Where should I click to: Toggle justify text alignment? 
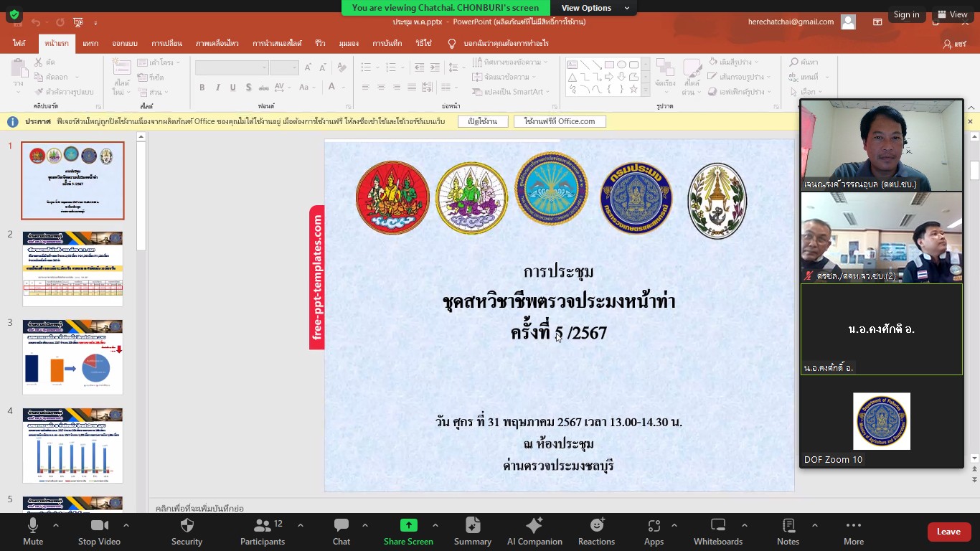pos(412,88)
